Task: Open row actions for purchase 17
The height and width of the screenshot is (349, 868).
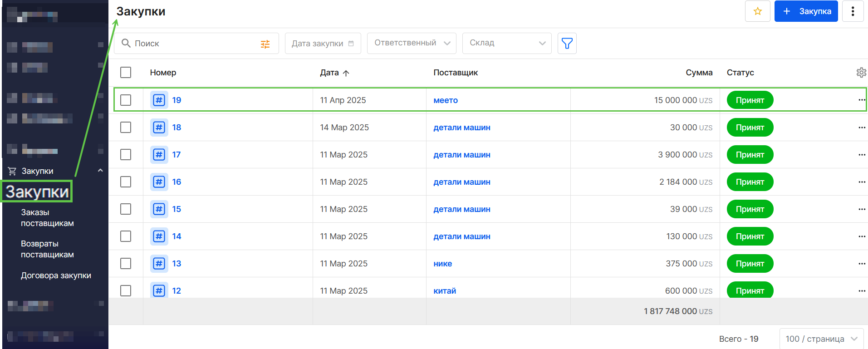Action: point(861,155)
